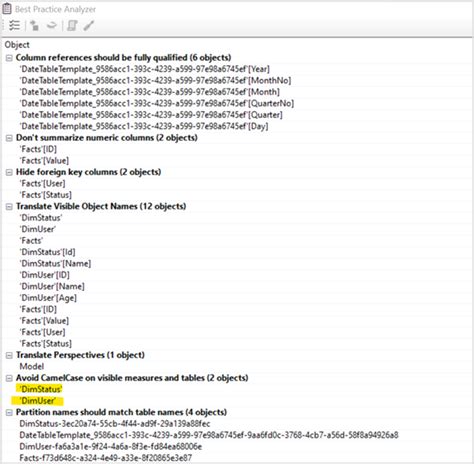Select highlighted 'DimUser' under Avoid CamelCase

(37, 401)
